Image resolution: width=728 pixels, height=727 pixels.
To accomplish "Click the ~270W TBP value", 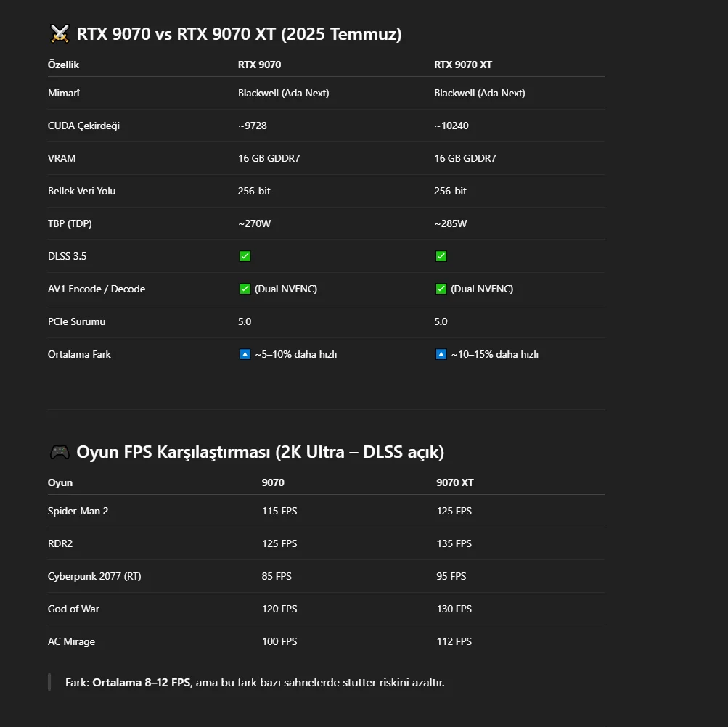I will (254, 223).
